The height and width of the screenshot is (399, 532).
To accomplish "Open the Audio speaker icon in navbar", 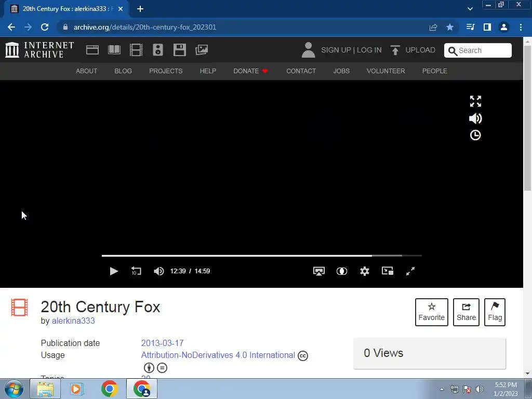I will tap(158, 50).
